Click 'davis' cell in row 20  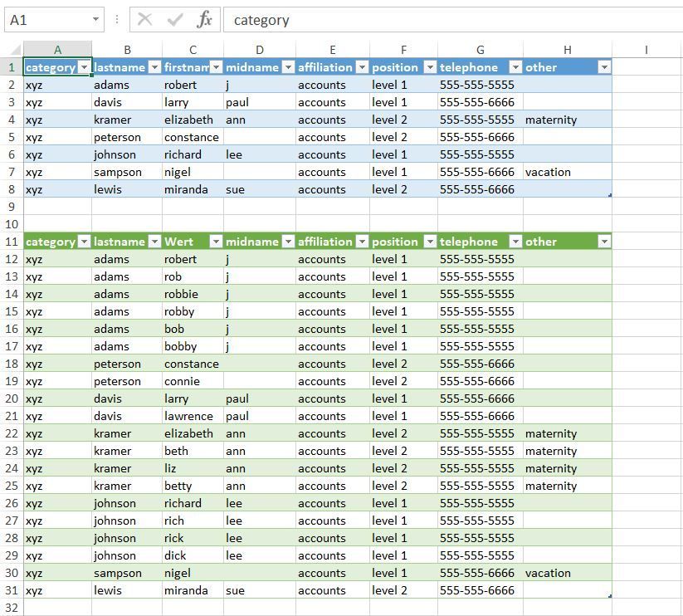(x=127, y=398)
